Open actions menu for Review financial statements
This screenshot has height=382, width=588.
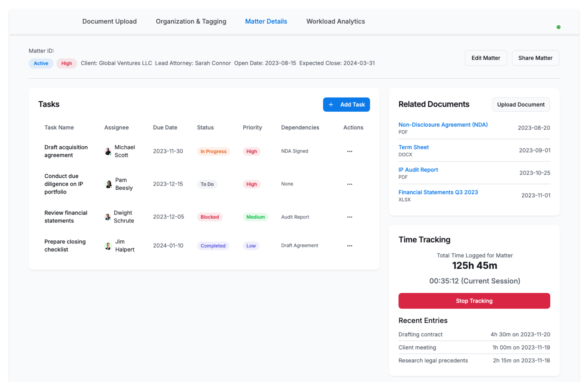click(349, 217)
